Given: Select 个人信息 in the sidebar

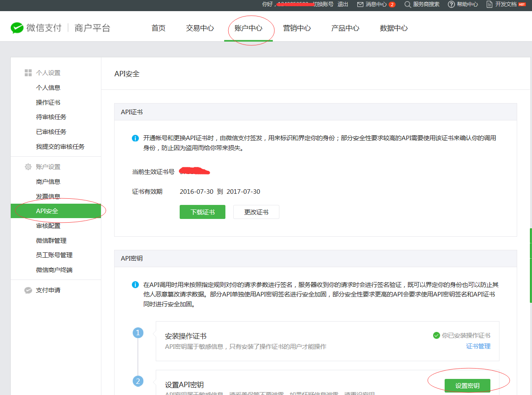Looking at the screenshot, I should (x=48, y=88).
